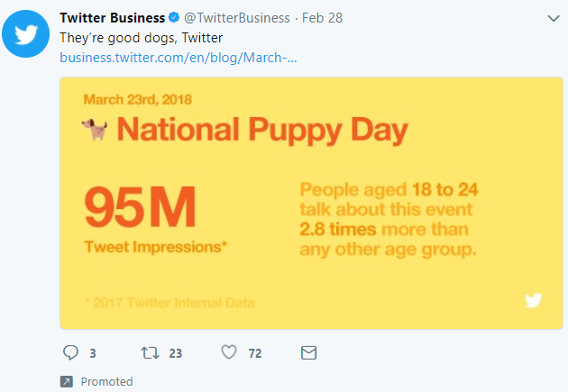568x392 pixels.
Task: Open the tweet options chevron menu
Action: (x=554, y=18)
